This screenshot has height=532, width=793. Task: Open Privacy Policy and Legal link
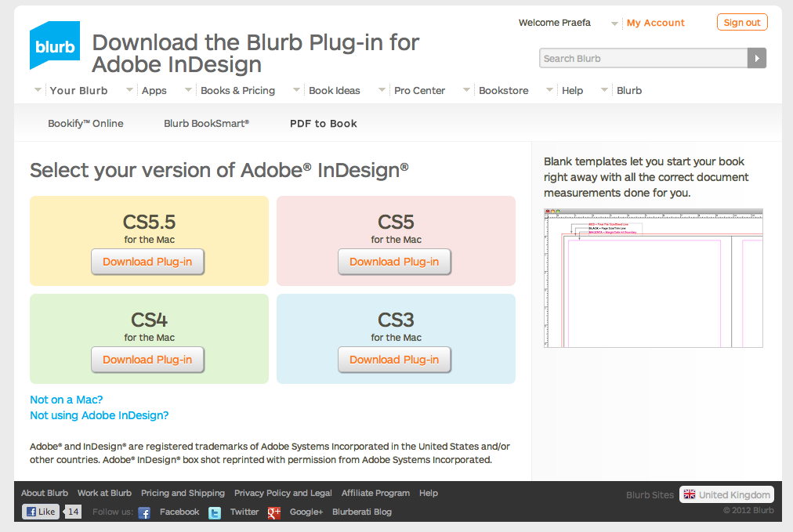point(283,493)
